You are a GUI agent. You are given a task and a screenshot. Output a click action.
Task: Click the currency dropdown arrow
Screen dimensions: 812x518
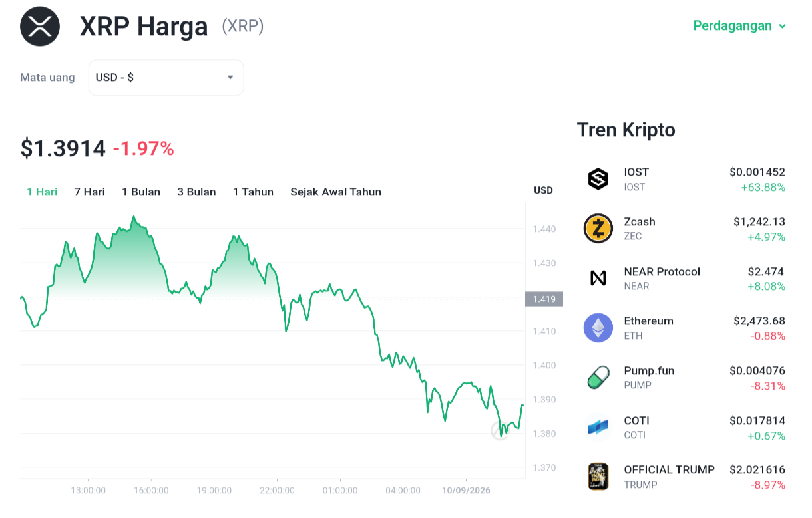230,78
